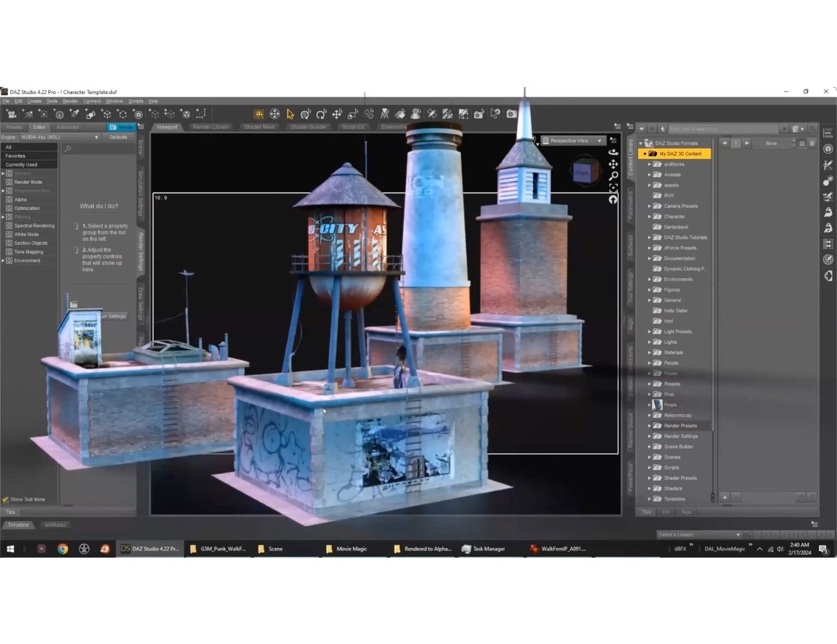Select the Tone Mapping option

click(28, 251)
